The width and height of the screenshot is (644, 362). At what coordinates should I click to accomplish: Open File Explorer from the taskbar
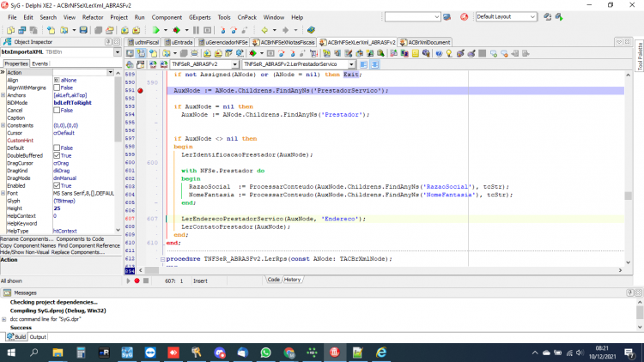coord(58,353)
